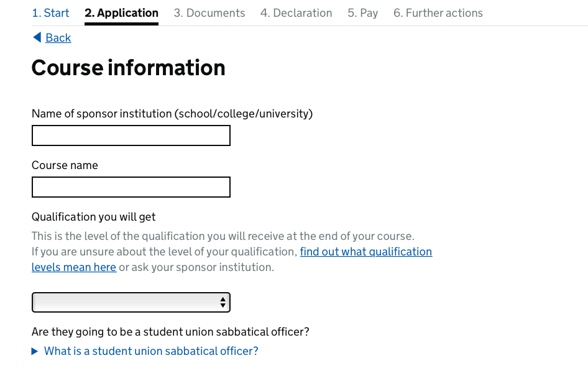Follow the Back link
The image size is (588, 376).
(58, 38)
